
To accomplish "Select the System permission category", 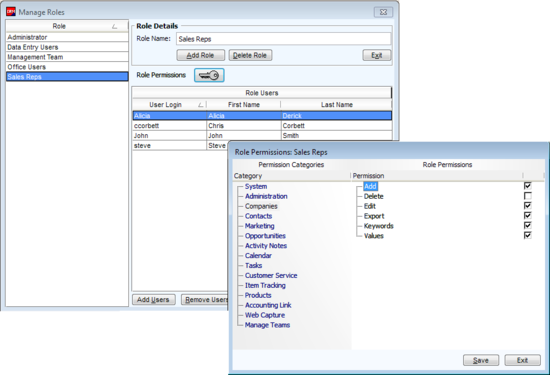I will click(256, 186).
